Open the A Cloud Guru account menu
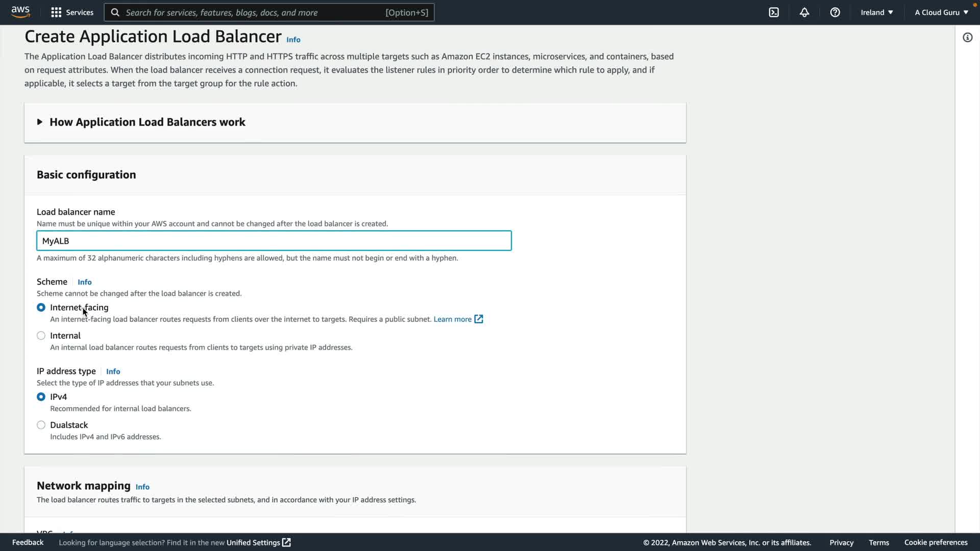The width and height of the screenshot is (980, 551). 941,12
